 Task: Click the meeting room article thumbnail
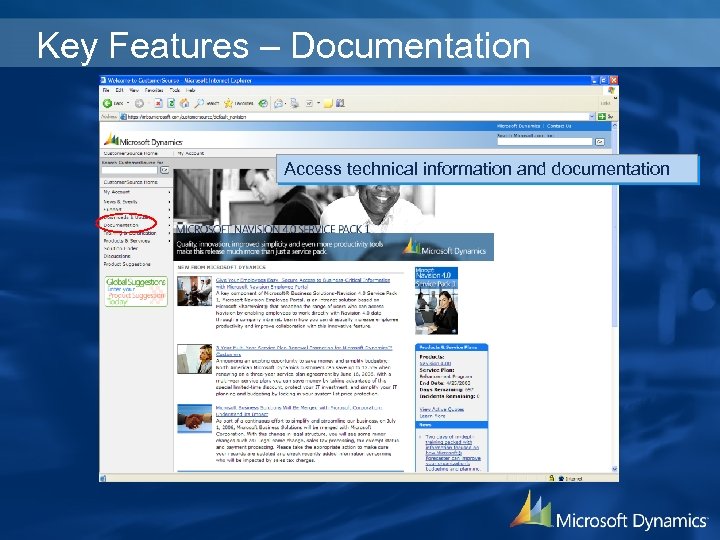(x=195, y=291)
